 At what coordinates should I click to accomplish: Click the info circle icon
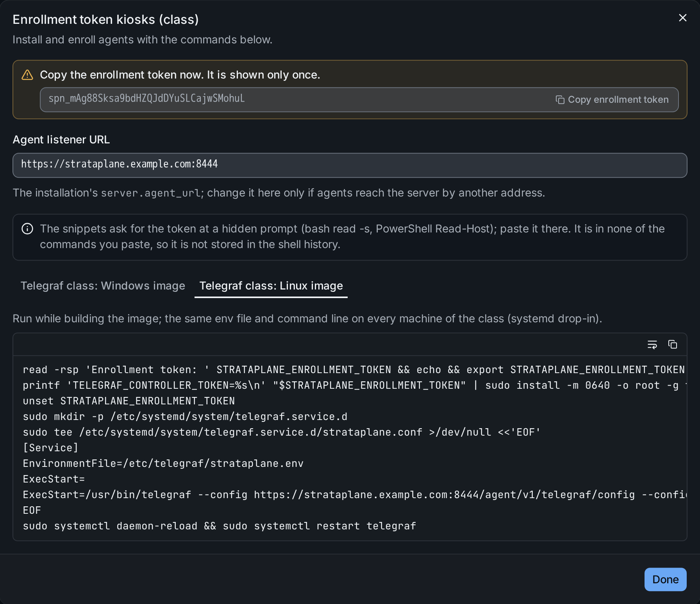pos(27,229)
